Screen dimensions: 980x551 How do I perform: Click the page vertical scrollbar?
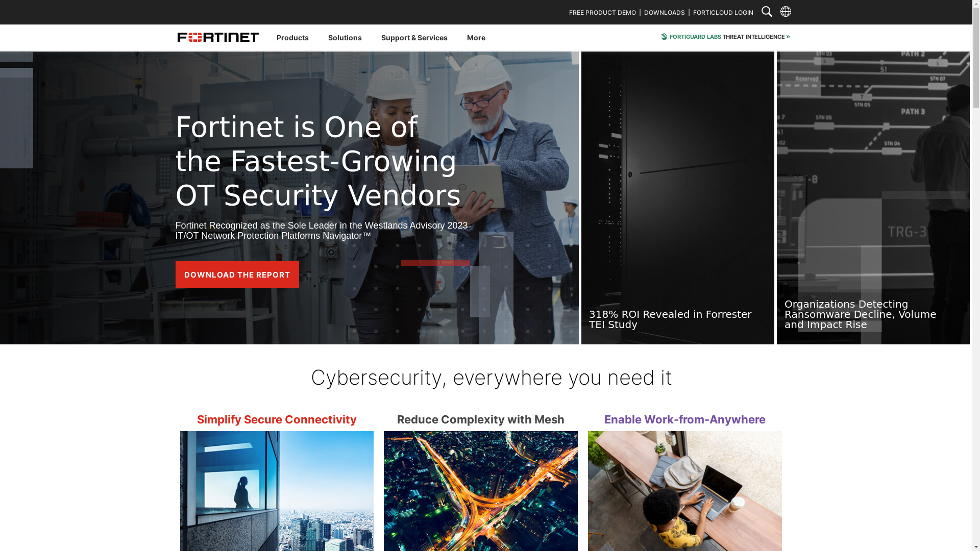click(976, 275)
